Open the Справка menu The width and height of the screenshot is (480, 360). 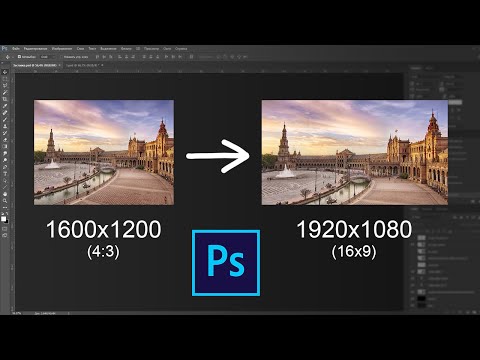pos(181,49)
